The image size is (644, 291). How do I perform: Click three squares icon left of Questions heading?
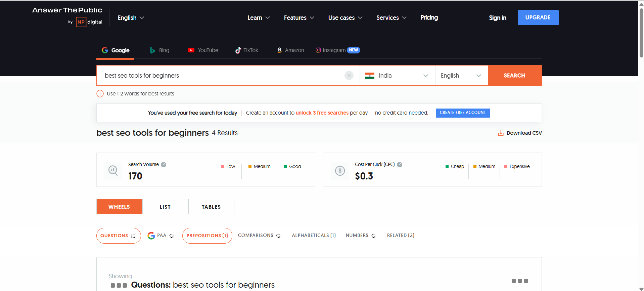point(119,286)
